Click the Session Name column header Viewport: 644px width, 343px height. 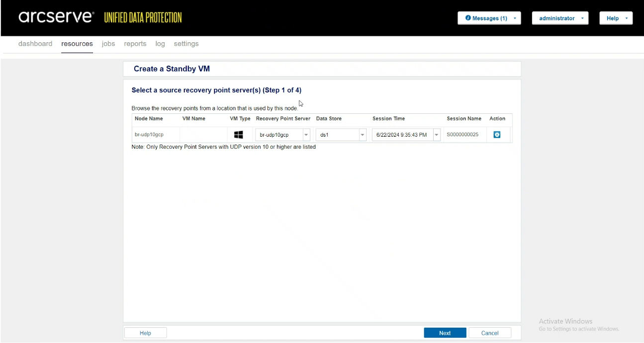click(464, 119)
